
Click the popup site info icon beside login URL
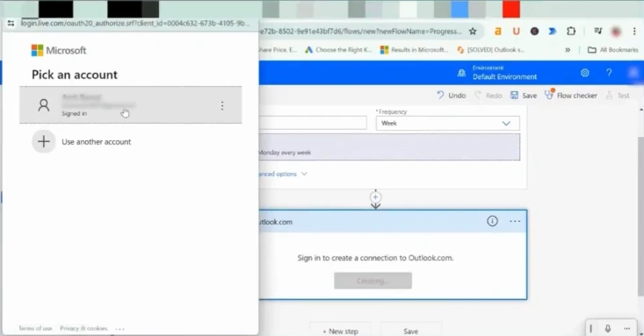(11, 24)
